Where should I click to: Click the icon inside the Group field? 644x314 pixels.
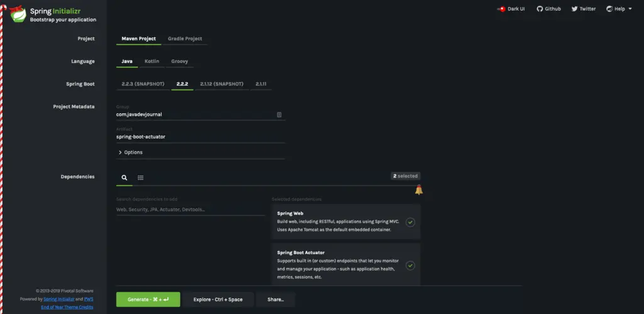pos(279,115)
